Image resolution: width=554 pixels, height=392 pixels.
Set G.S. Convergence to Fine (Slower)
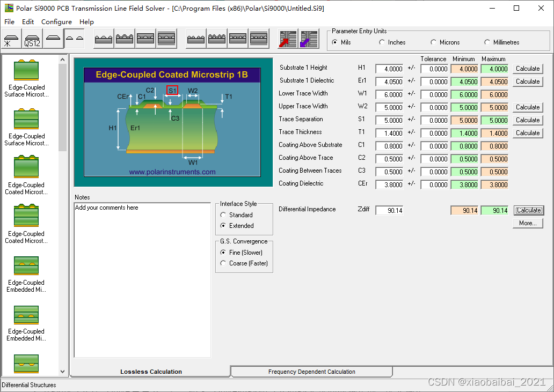241,252
